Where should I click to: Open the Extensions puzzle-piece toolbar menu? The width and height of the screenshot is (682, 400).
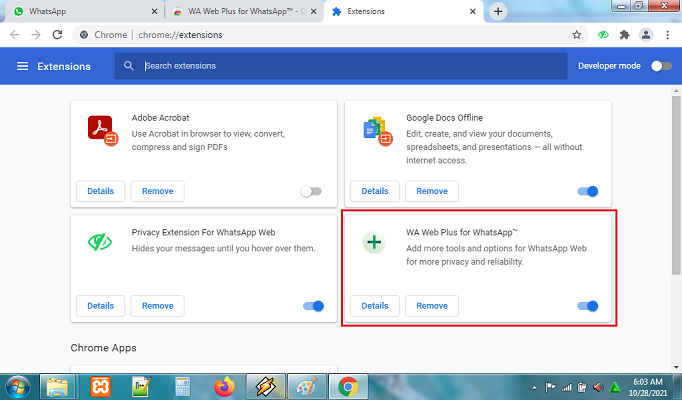(x=625, y=35)
